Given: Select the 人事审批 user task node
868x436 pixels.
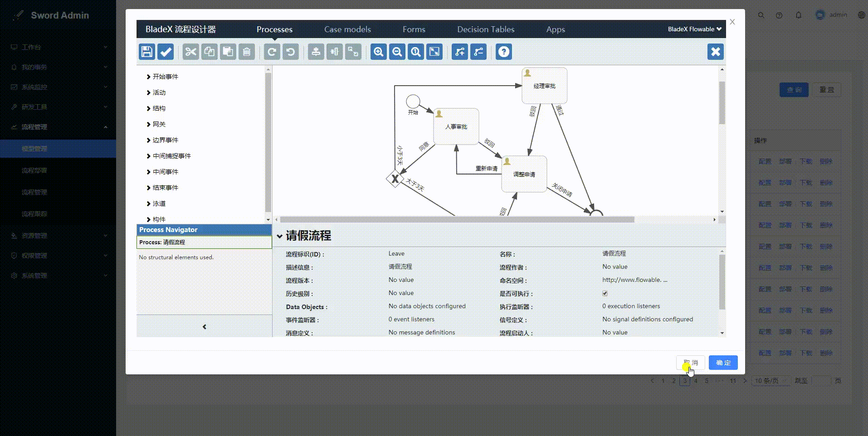Looking at the screenshot, I should 456,126.
